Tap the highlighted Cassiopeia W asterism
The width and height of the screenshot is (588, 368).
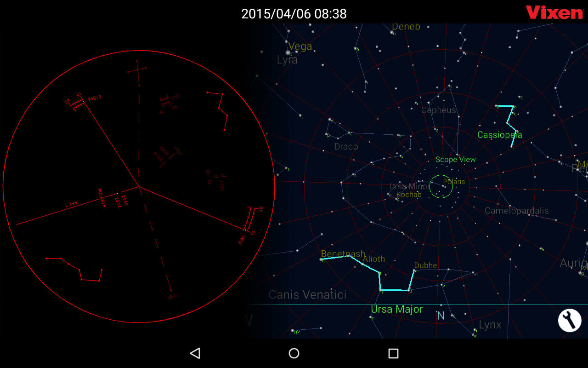(x=505, y=126)
